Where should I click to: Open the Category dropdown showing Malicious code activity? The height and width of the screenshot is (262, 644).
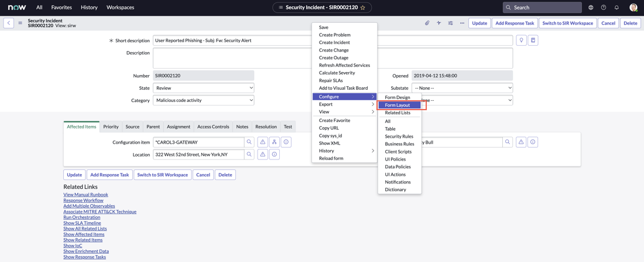tap(204, 100)
